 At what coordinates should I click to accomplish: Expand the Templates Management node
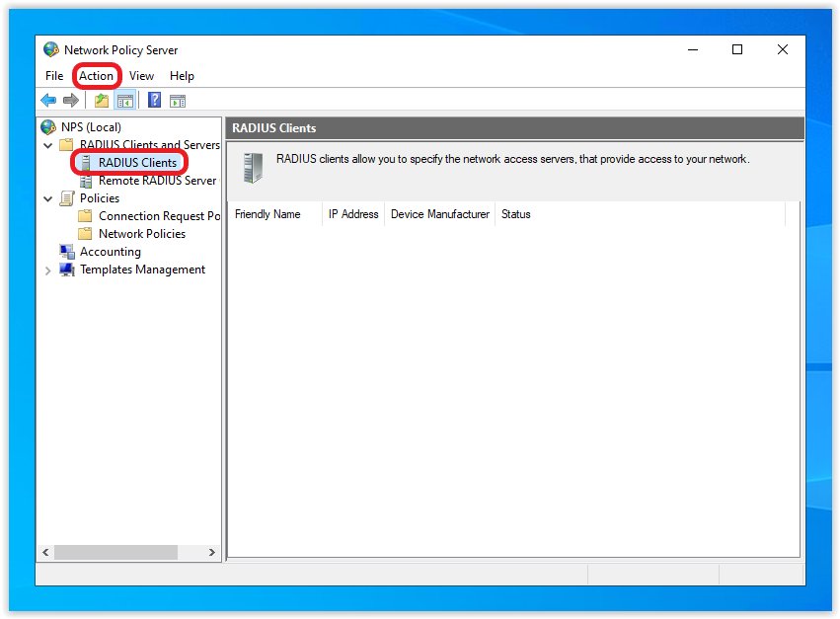[x=48, y=271]
